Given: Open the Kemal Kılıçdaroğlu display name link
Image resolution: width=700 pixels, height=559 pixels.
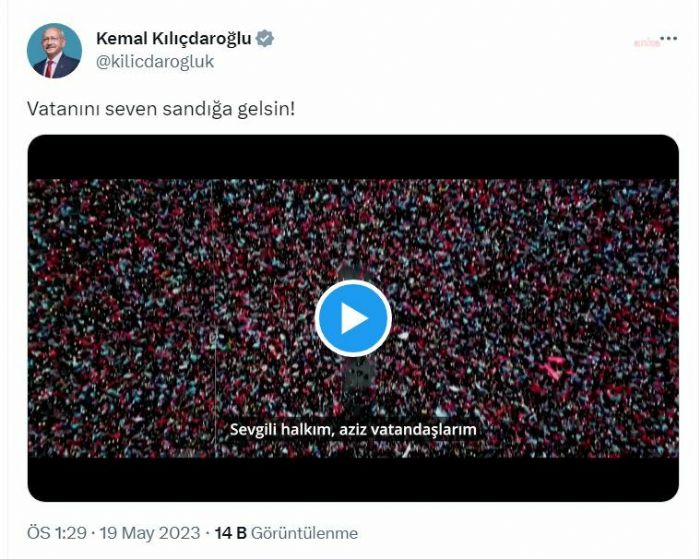Looking at the screenshot, I should coord(174,38).
